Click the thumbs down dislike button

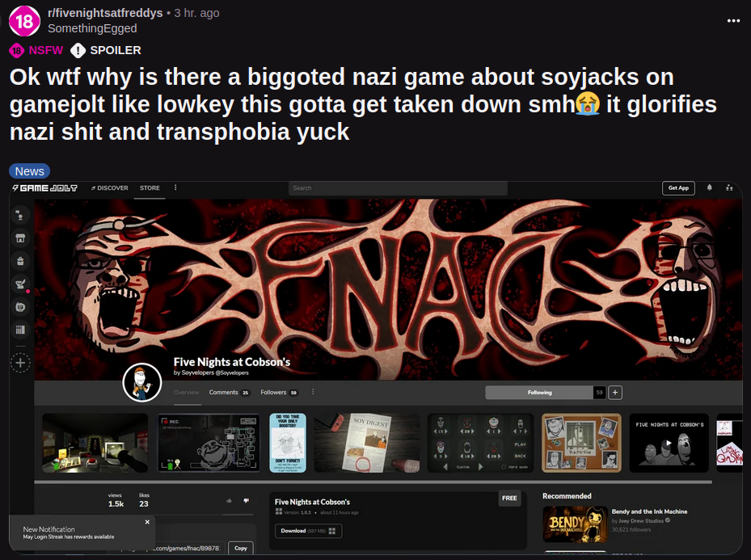(x=246, y=501)
